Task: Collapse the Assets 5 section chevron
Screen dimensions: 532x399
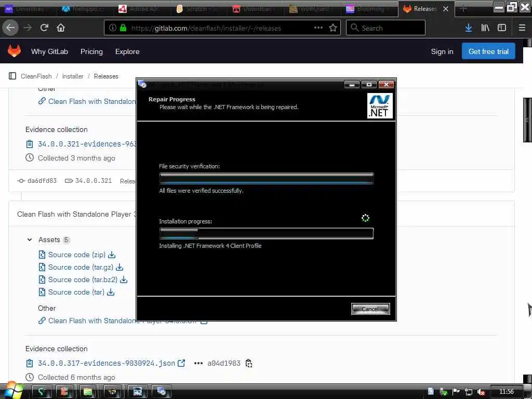Action: click(x=30, y=240)
